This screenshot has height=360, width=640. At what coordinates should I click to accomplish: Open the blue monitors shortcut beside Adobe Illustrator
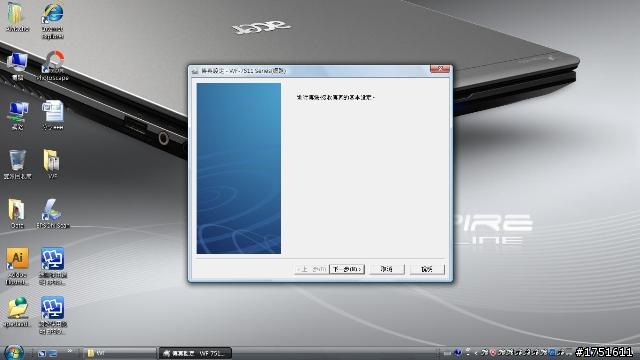click(53, 266)
